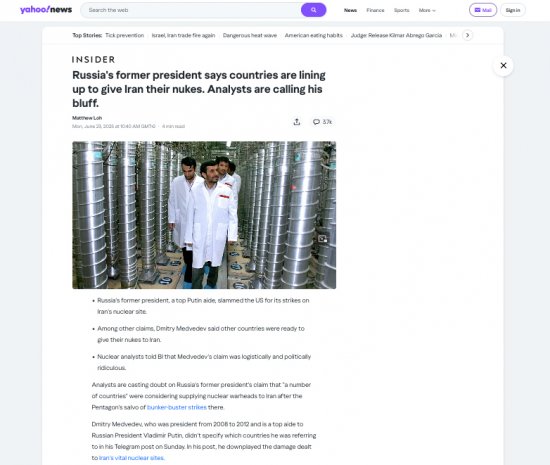
Task: Open the Finance navigation item
Action: click(375, 10)
